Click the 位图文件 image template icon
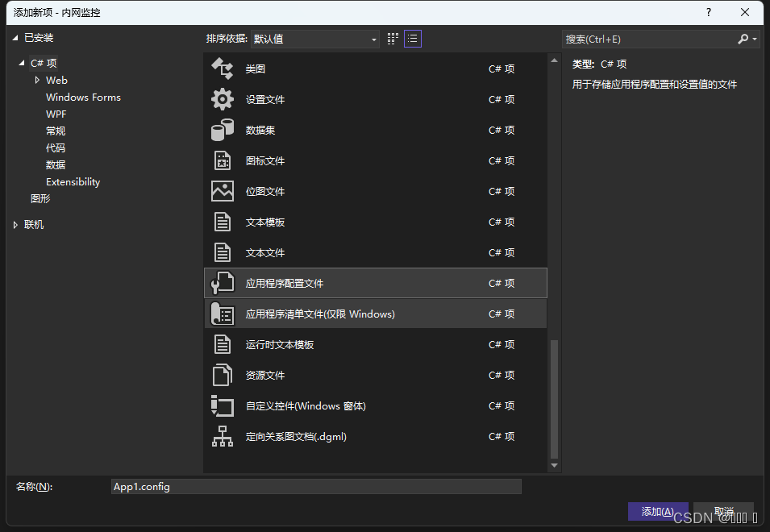 pyautogui.click(x=223, y=191)
